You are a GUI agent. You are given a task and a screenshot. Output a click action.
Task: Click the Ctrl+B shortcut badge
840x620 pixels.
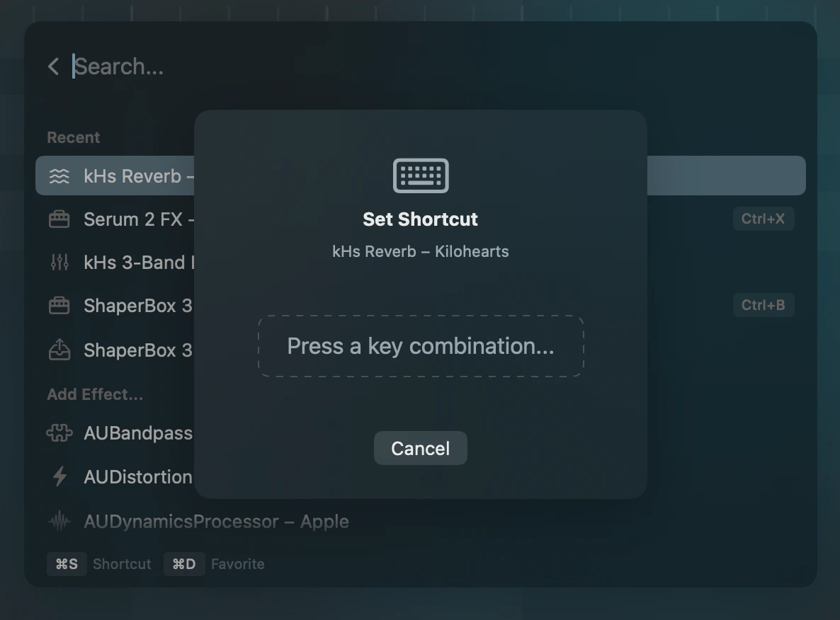point(763,305)
